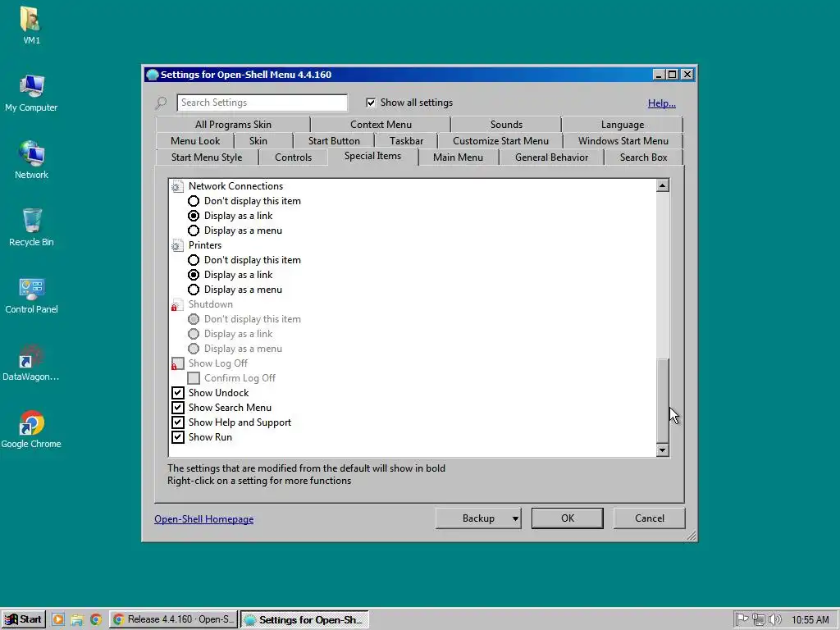The image size is (840, 630).
Task: Toggle the Show all settings checkbox
Action: (x=371, y=103)
